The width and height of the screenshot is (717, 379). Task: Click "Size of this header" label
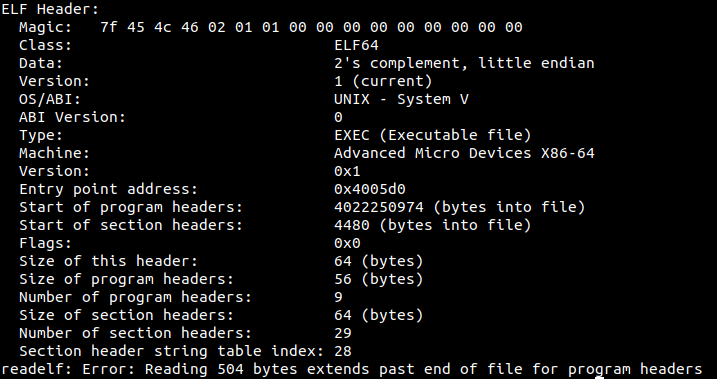pos(108,261)
